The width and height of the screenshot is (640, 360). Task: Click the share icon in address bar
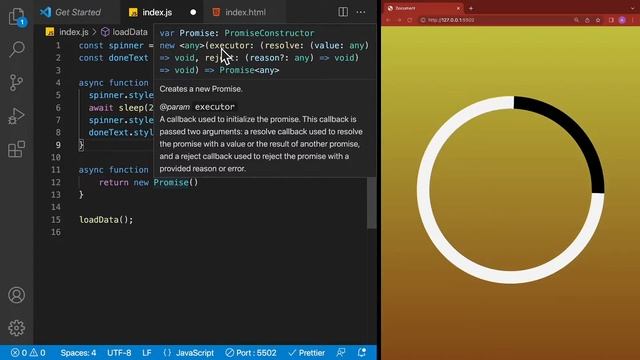[x=587, y=20]
